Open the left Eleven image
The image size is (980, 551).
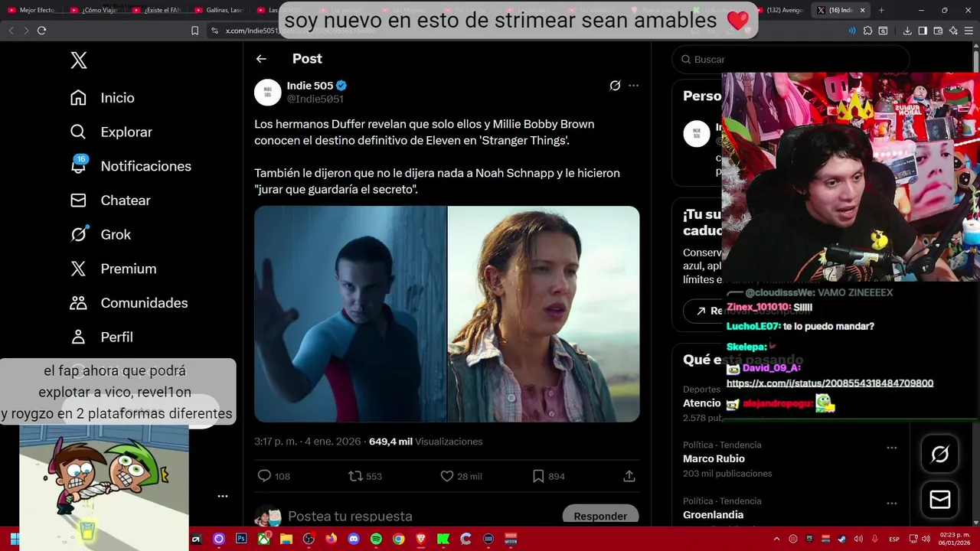350,314
